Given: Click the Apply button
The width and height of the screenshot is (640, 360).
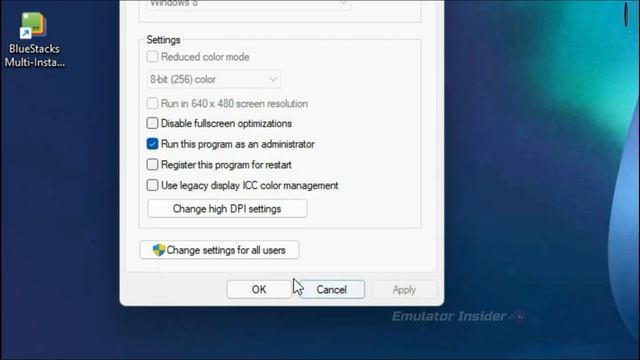Looking at the screenshot, I should pyautogui.click(x=404, y=289).
